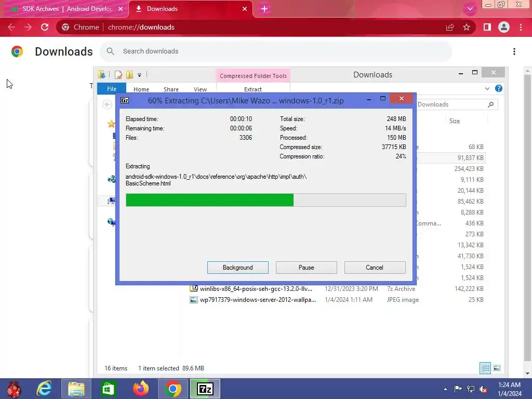Viewport: 532px width, 399px height.
Task: Click Search Downloads field in Explorer
Action: 453,104
